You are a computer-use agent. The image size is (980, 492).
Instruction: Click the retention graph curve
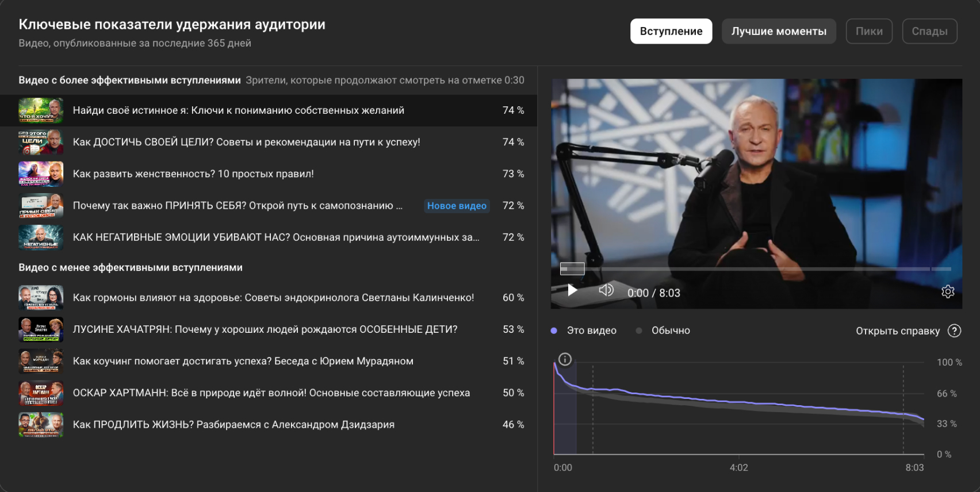[738, 401]
